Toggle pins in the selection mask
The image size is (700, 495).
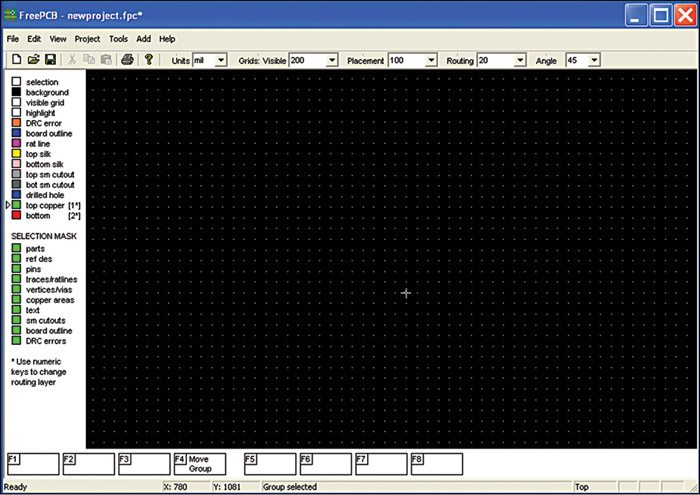tap(16, 269)
